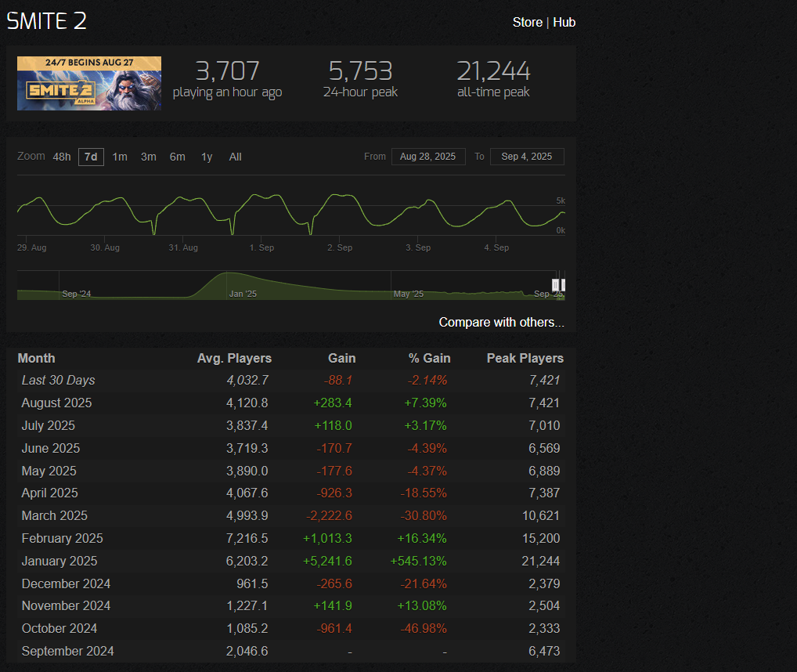Click the Sep '24 label in navigator

point(76,294)
